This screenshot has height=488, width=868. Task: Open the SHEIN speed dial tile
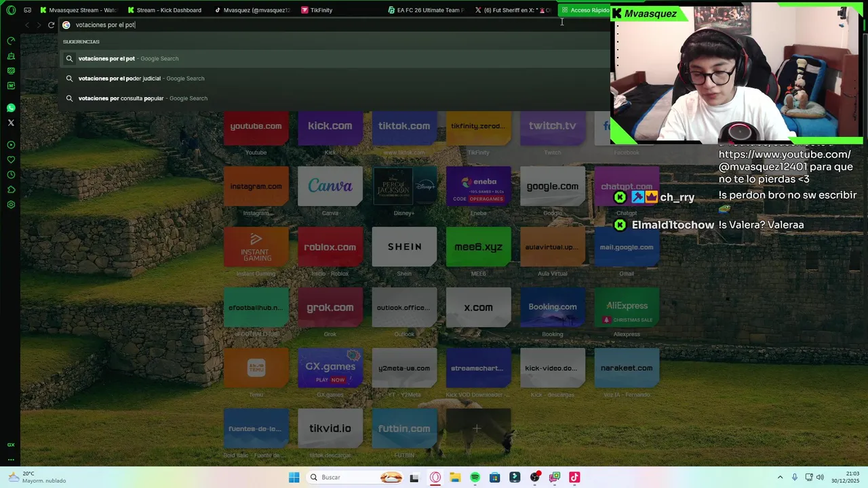[x=404, y=247]
